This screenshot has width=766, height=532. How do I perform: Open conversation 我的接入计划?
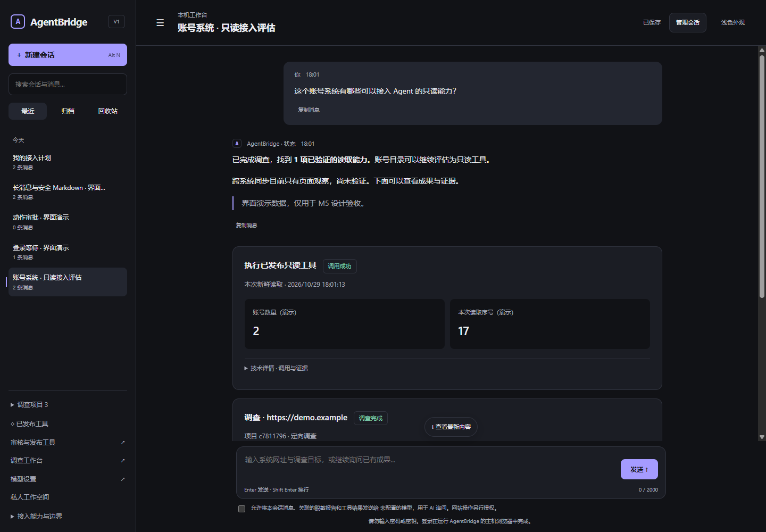(68, 162)
